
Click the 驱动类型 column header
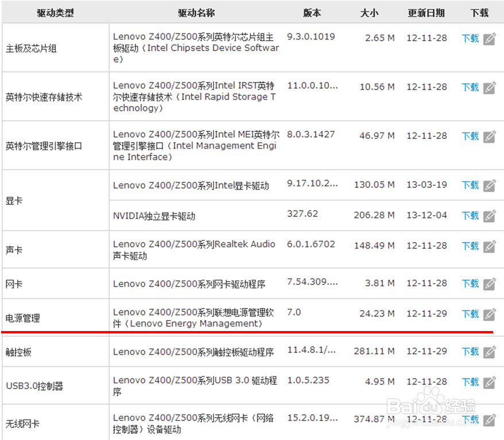(55, 13)
